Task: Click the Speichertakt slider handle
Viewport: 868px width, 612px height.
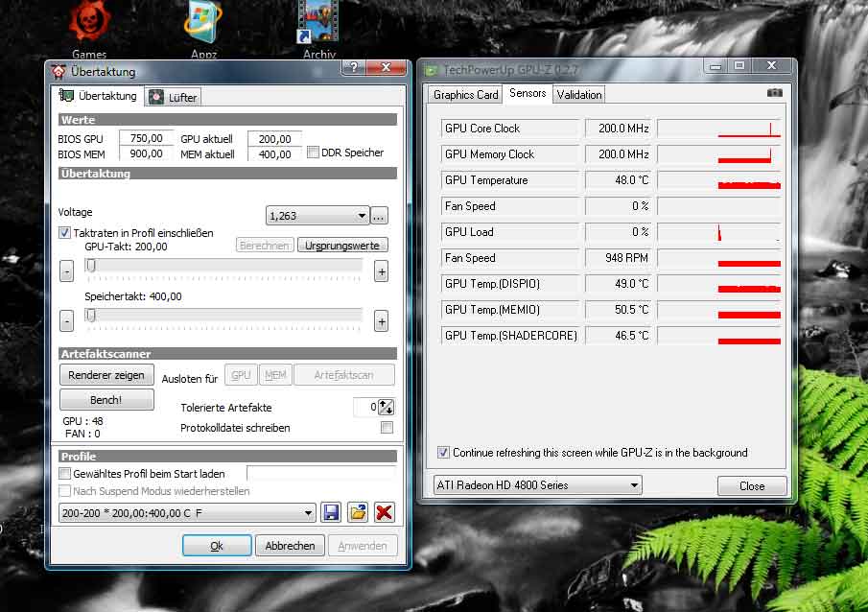Action: [91, 316]
